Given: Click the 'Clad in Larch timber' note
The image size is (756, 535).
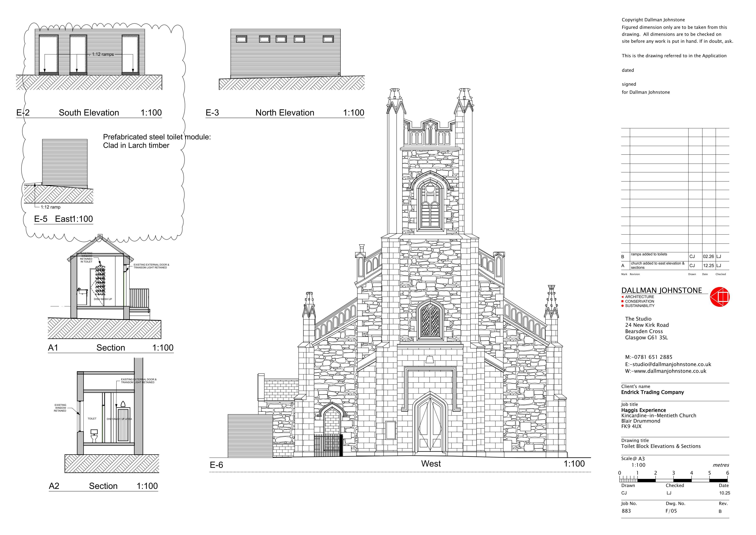Looking at the screenshot, I should pyautogui.click(x=136, y=146).
